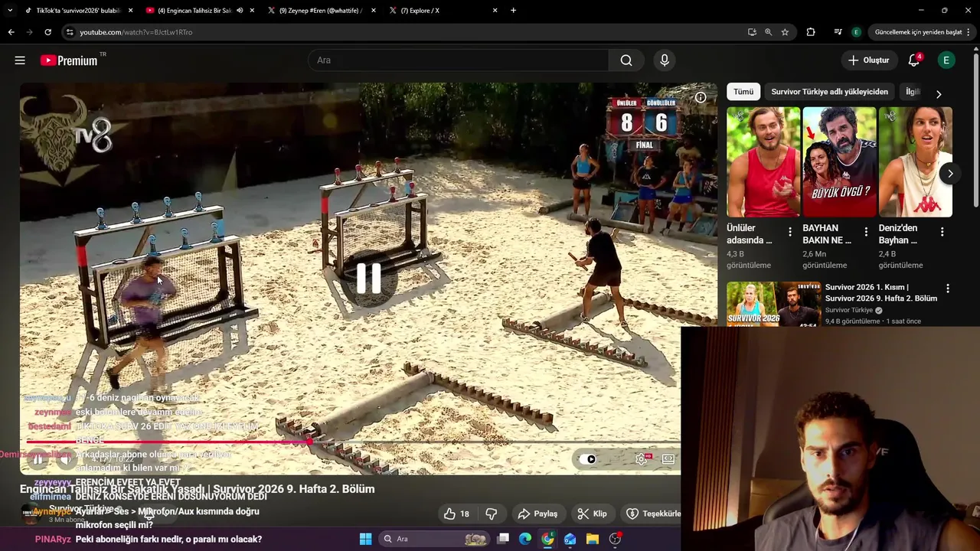Image resolution: width=980 pixels, height=551 pixels.
Task: Toggle theater mode in the player
Action: pos(668,459)
